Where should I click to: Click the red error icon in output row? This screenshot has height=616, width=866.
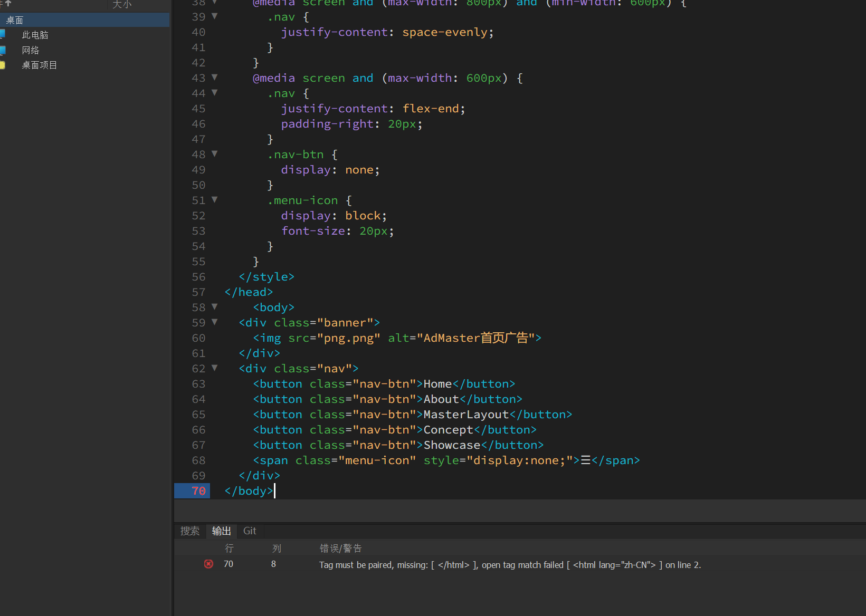coord(208,564)
